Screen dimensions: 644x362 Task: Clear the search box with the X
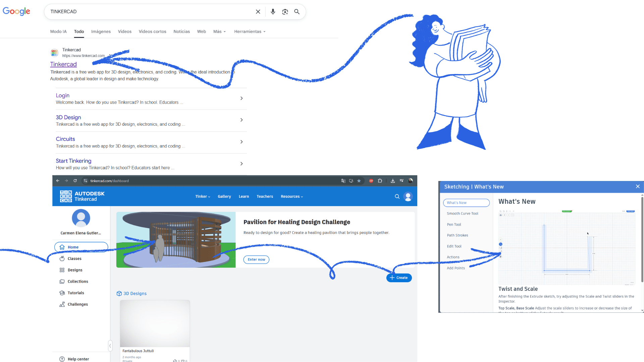258,12
